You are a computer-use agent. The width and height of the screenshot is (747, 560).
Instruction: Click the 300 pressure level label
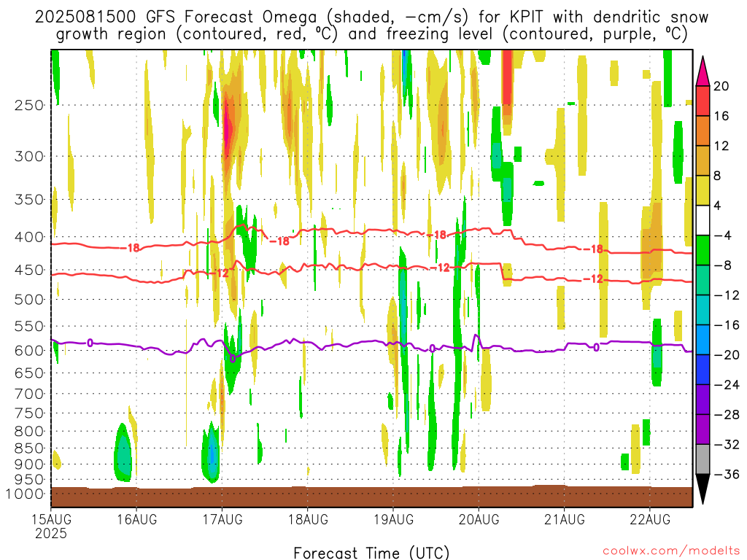(29, 156)
